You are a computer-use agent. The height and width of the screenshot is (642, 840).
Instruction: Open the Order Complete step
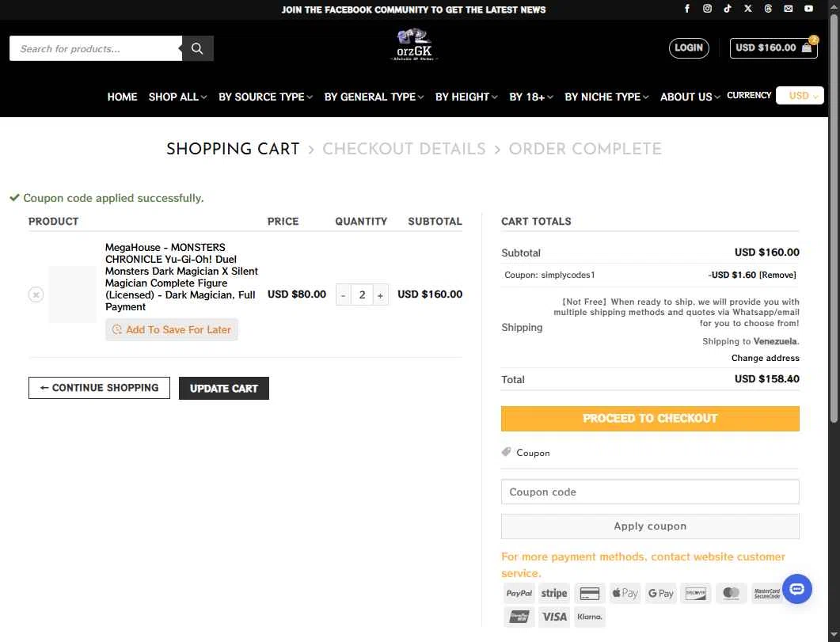point(585,149)
